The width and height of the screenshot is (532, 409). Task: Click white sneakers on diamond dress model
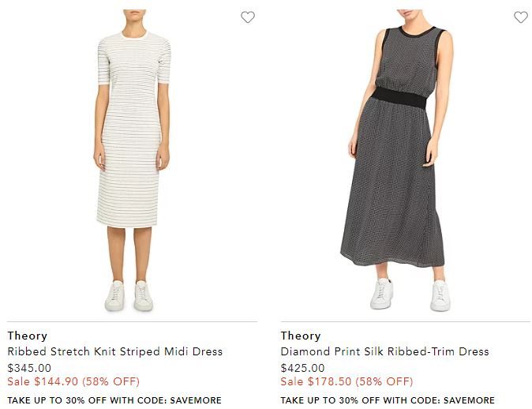pos(410,295)
